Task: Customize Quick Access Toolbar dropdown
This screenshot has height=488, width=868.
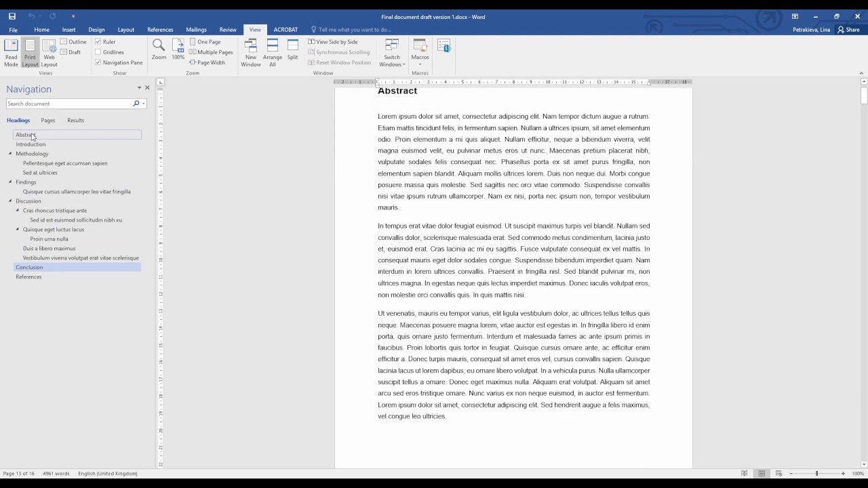Action: [x=73, y=16]
